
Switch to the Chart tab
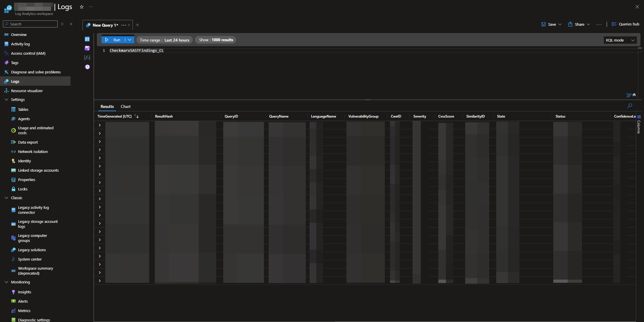point(126,106)
